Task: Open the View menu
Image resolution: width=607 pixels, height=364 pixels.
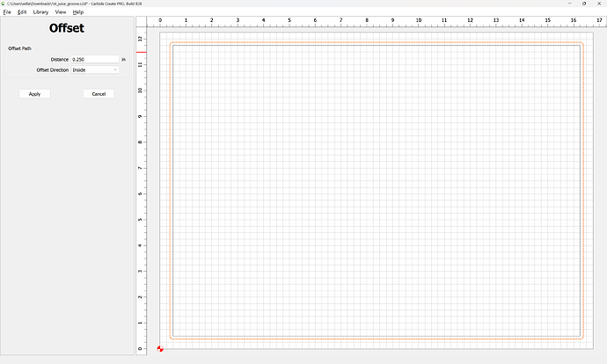Action: 60,12
